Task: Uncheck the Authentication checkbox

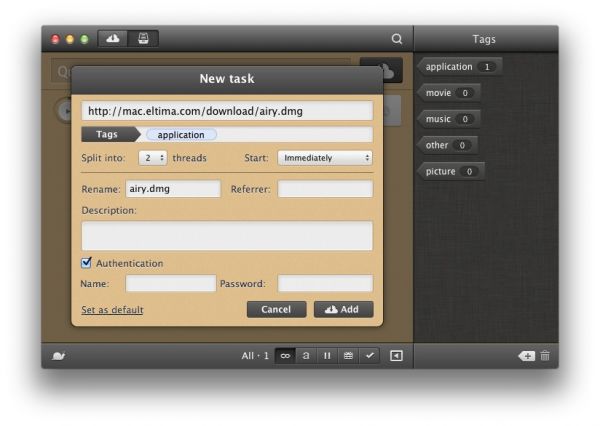Action: click(x=86, y=263)
